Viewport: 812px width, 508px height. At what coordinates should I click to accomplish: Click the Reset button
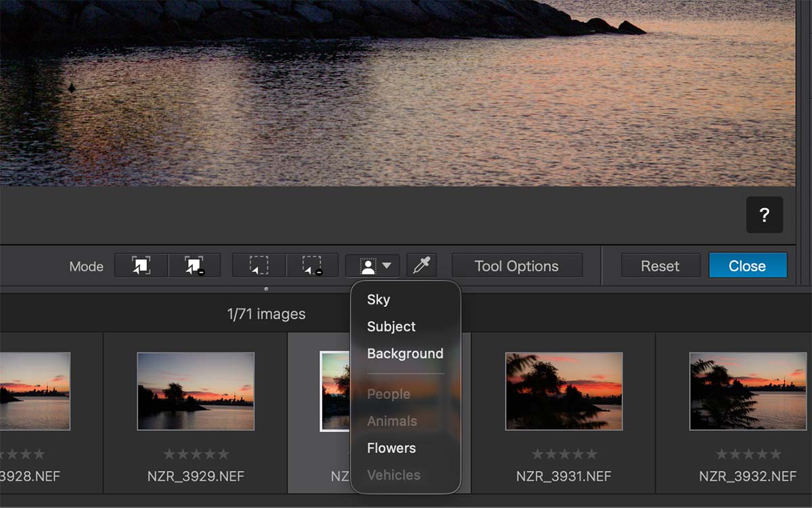660,266
